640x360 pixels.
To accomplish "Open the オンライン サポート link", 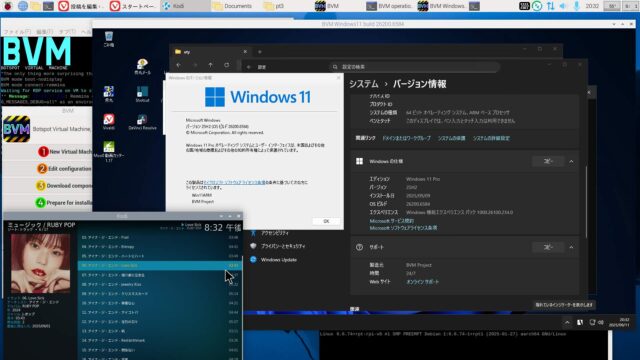I will (422, 282).
